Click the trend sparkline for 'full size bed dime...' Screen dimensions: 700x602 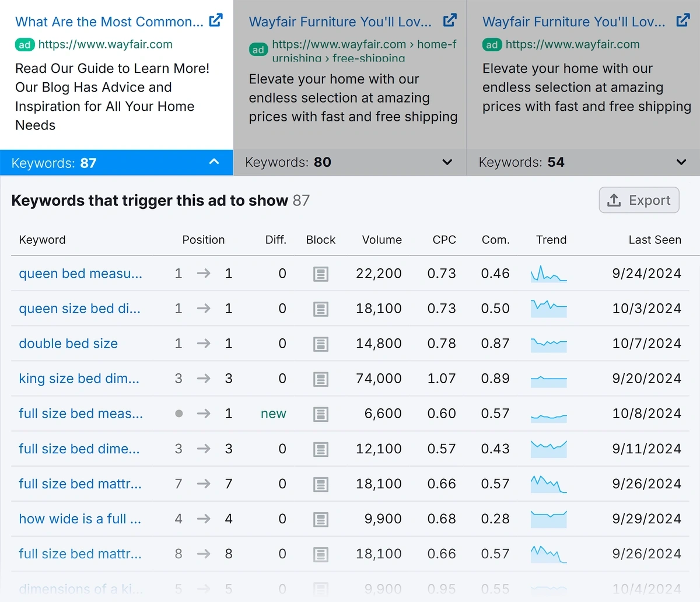(549, 449)
